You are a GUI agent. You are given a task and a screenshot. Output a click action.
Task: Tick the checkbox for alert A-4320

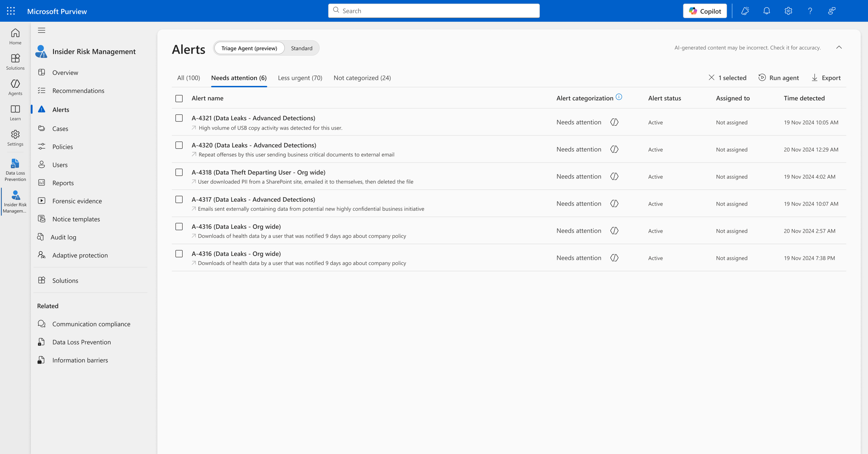pyautogui.click(x=179, y=145)
